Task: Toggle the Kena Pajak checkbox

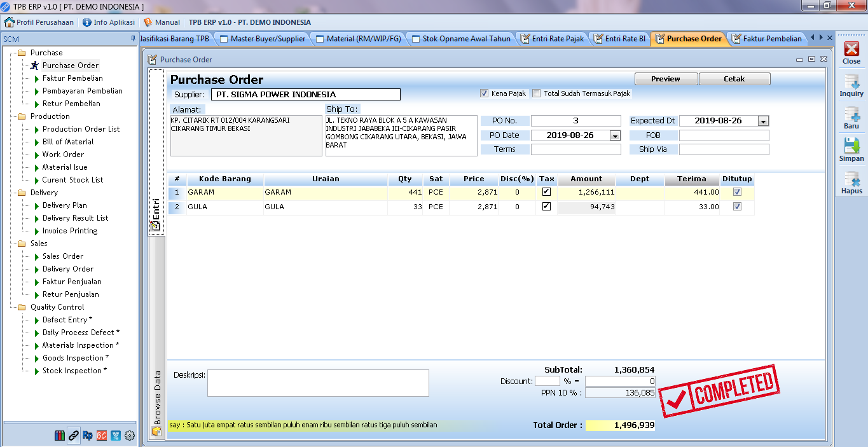Action: (485, 93)
